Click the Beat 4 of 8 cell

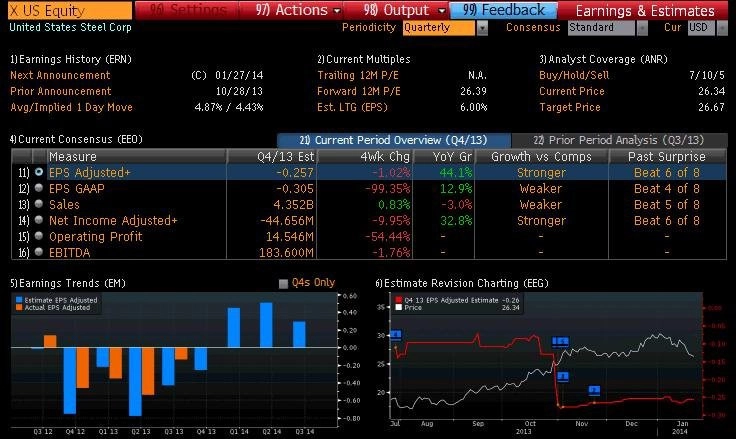(667, 188)
